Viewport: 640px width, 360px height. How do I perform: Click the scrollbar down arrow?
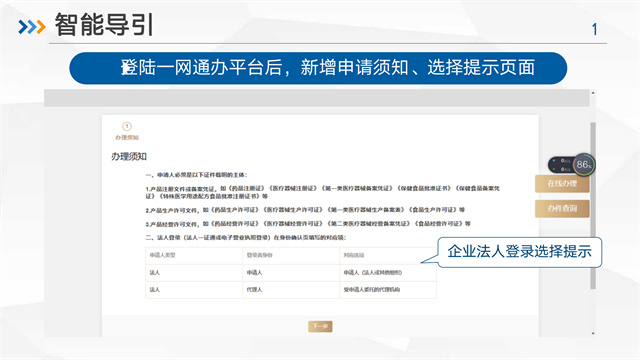[593, 333]
